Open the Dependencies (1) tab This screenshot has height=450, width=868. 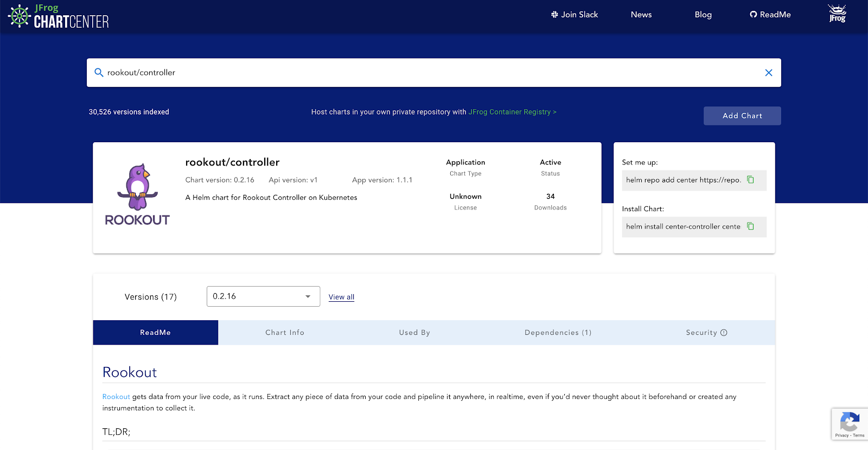pos(558,333)
